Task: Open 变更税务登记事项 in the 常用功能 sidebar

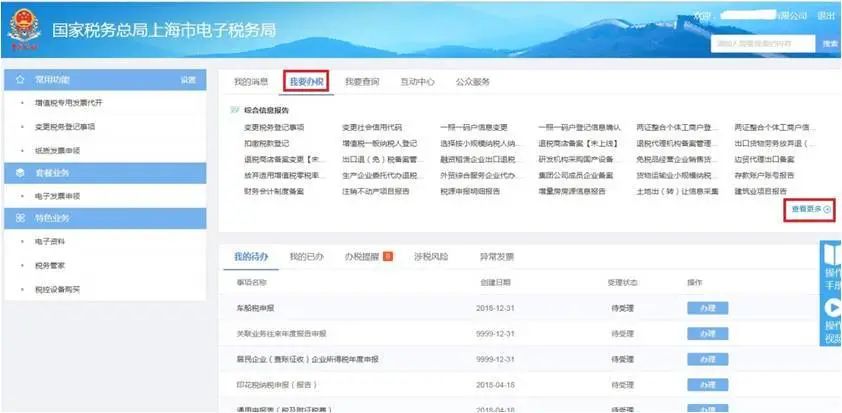Action: click(x=65, y=127)
